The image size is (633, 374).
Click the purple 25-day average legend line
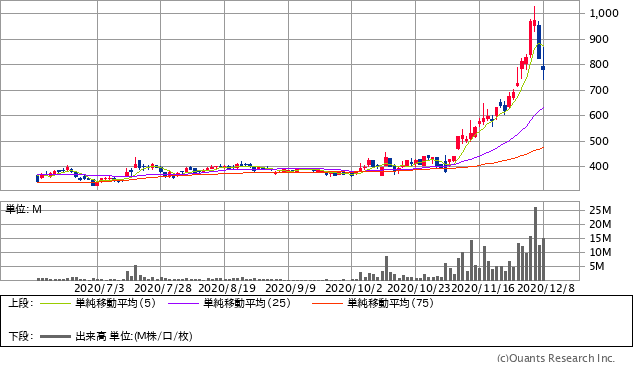[184, 303]
